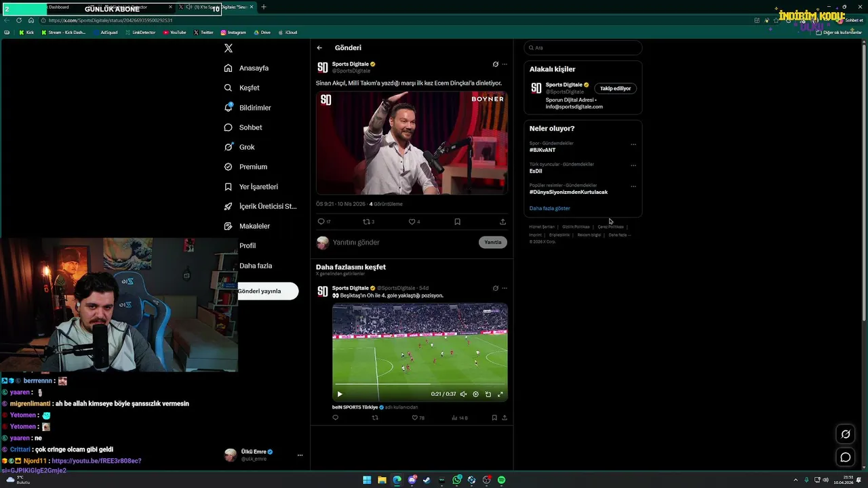View analytics of the Beşiktaş post
This screenshot has width=868, height=488.
[460, 418]
